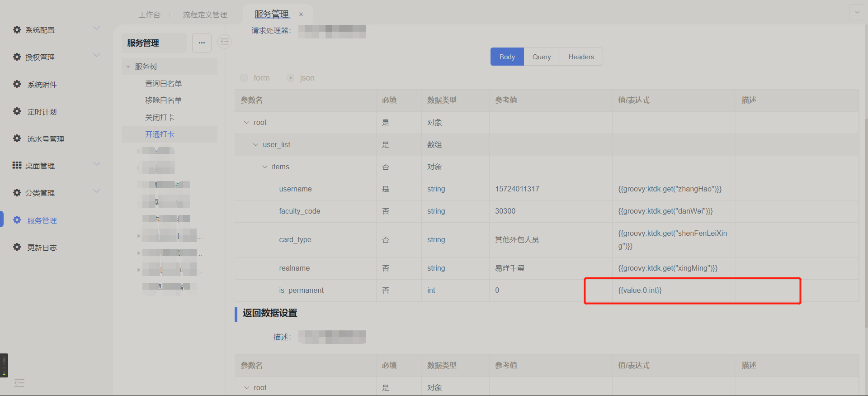Toggle sidebar with bottom-left menu icon

coord(19,383)
